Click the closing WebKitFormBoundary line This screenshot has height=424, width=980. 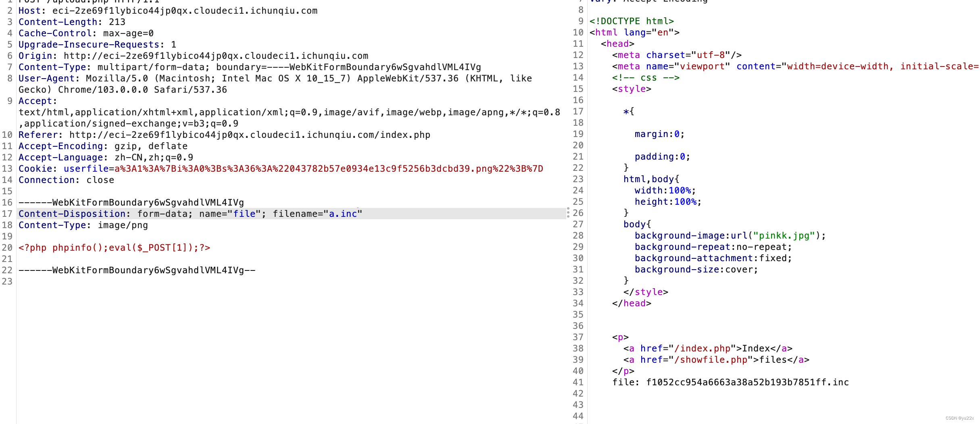click(x=137, y=270)
